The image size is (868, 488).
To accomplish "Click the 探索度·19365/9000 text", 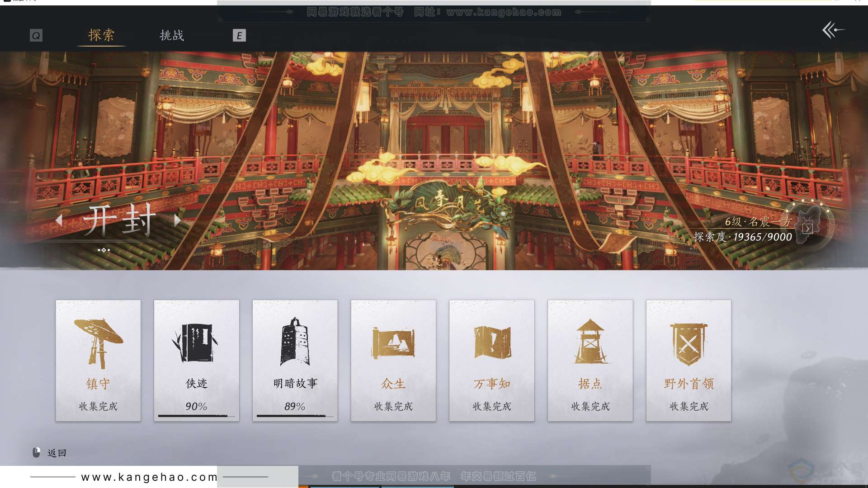I will (x=743, y=237).
